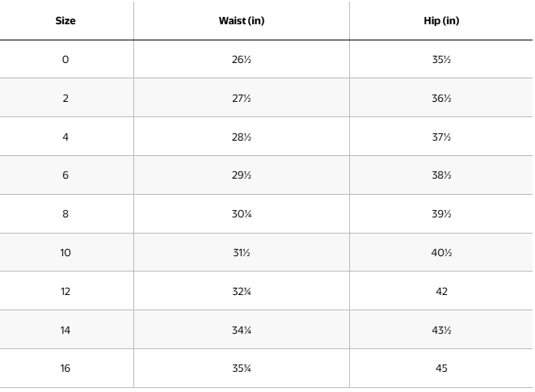
Task: Click the Size column header
Action: point(65,21)
